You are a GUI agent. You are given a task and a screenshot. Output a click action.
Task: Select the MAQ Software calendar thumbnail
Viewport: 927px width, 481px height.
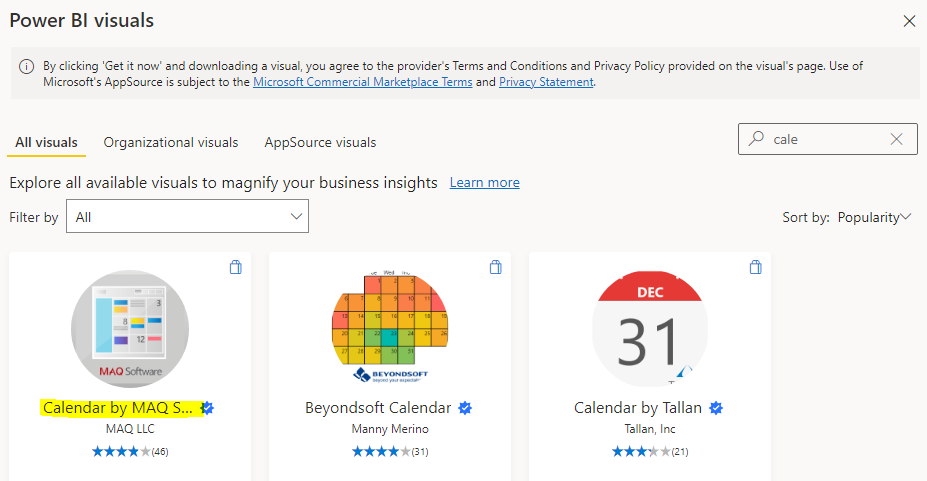click(130, 329)
